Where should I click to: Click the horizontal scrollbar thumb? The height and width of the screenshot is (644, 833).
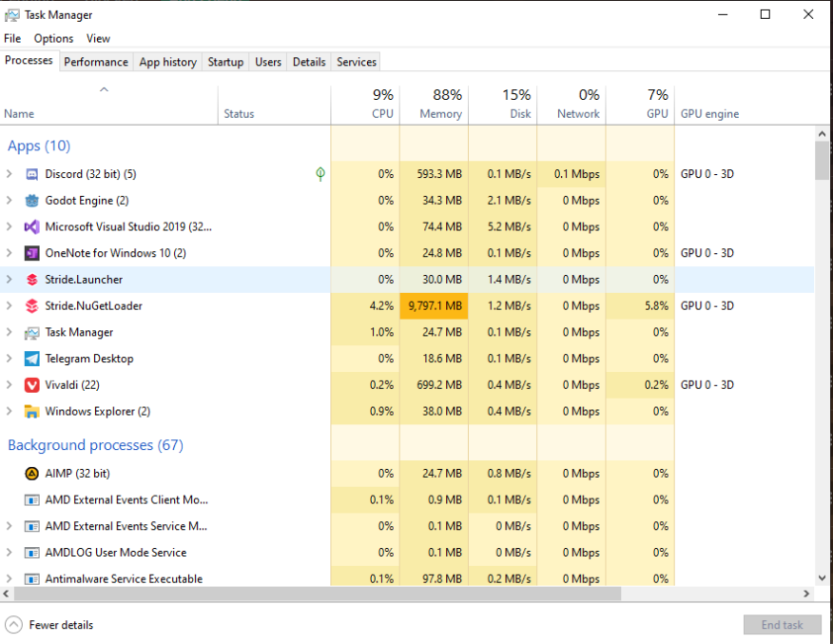coord(318,594)
